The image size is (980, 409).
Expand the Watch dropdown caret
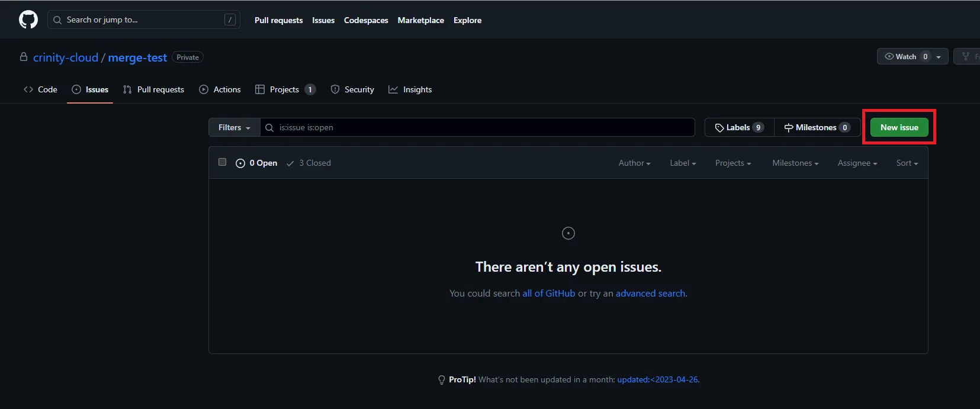[x=939, y=57]
